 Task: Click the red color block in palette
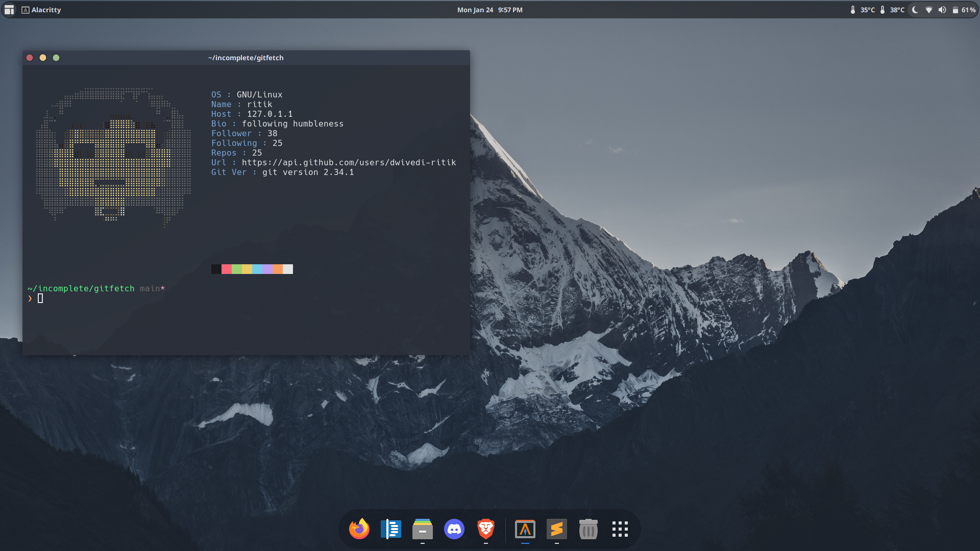(x=226, y=269)
